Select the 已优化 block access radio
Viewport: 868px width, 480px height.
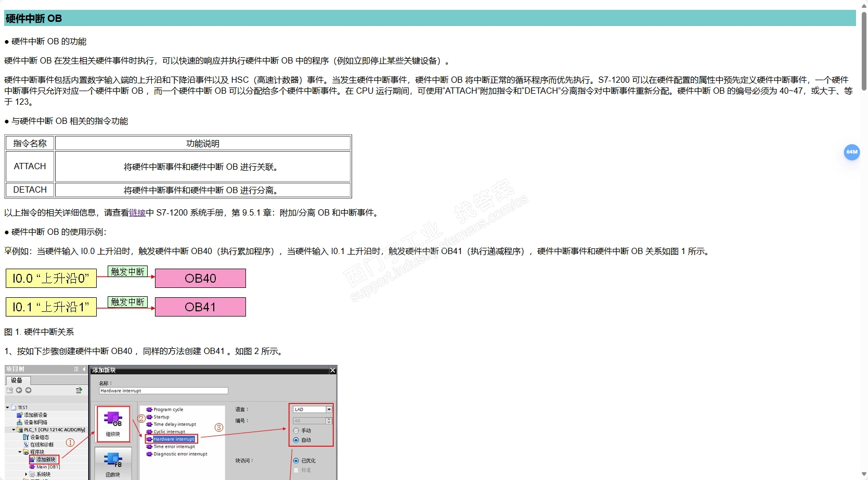(x=296, y=461)
